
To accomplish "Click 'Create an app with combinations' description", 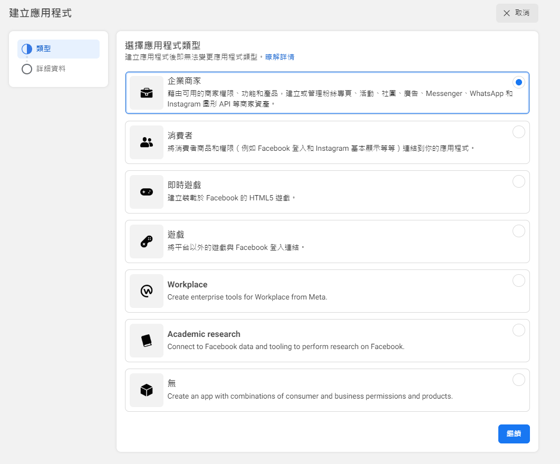I will 310,396.
